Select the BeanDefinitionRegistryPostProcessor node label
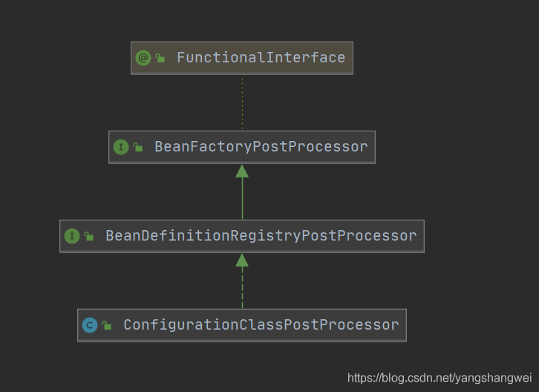 (x=261, y=236)
